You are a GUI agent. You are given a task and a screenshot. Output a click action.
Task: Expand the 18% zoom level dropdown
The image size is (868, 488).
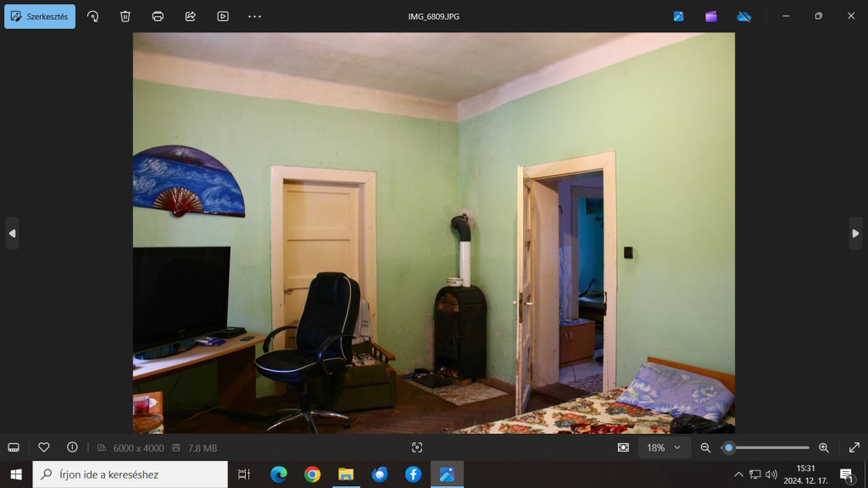664,447
